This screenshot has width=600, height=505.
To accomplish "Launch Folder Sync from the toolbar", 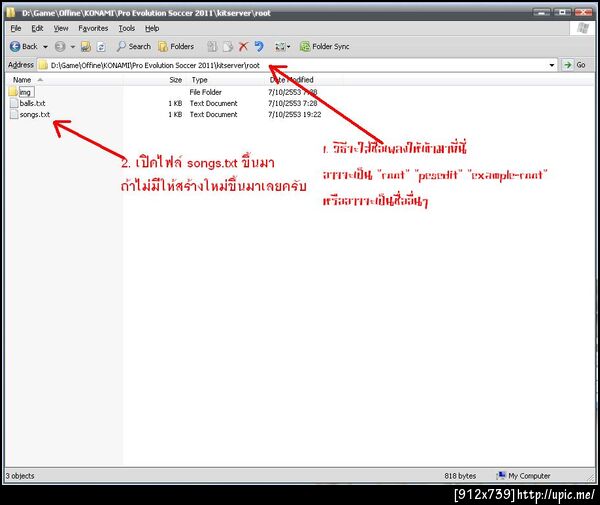I will 324,47.
